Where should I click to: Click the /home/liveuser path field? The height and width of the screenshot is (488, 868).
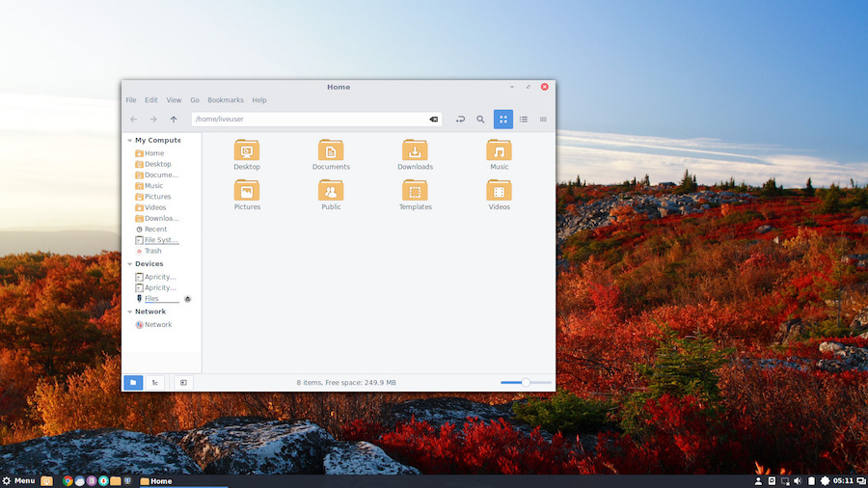[x=309, y=120]
